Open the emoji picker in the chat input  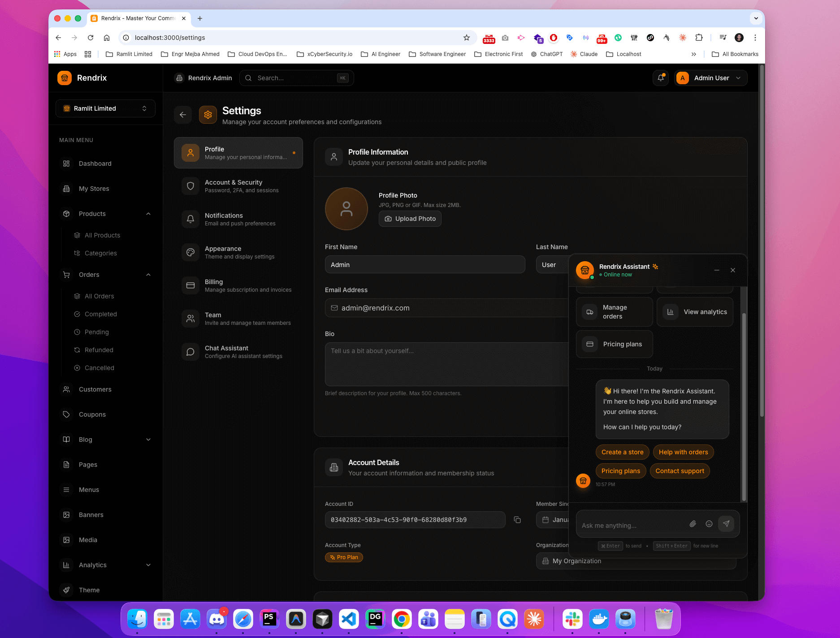pyautogui.click(x=709, y=523)
